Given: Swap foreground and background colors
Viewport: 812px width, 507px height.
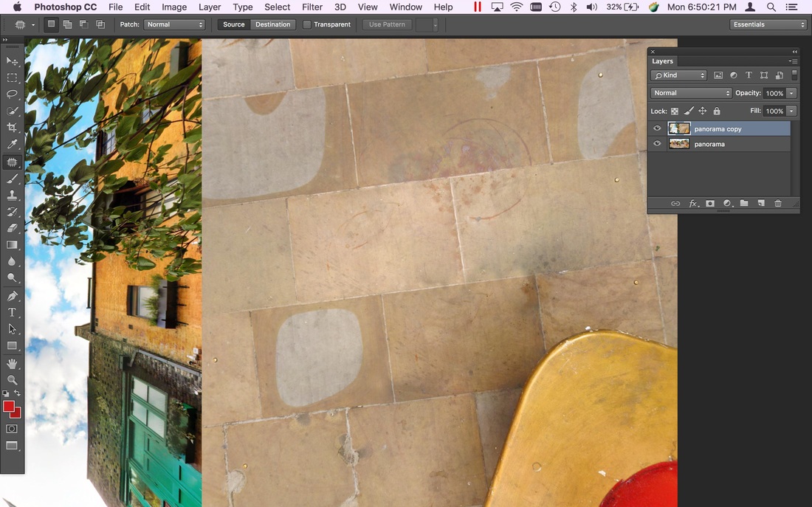Looking at the screenshot, I should tap(17, 393).
